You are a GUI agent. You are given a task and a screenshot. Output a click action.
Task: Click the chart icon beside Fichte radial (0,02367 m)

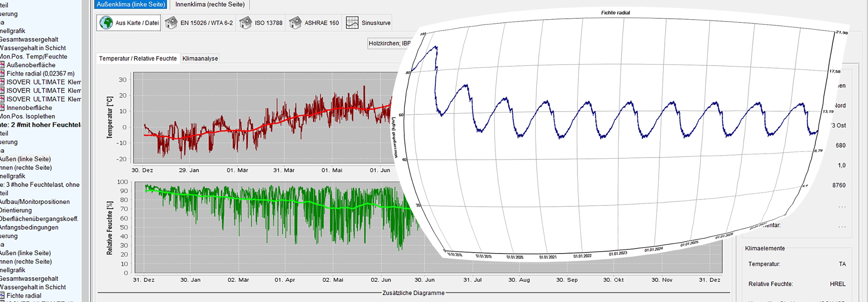pos(2,74)
